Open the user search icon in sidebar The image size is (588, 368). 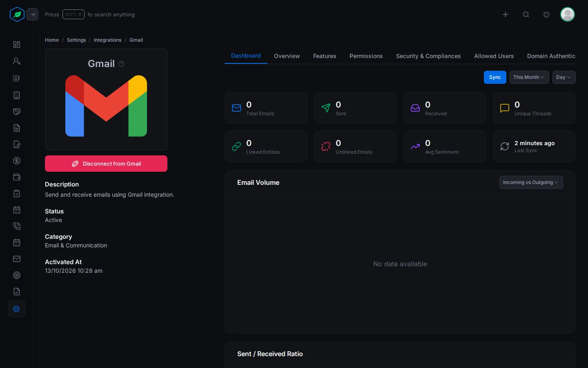click(17, 61)
